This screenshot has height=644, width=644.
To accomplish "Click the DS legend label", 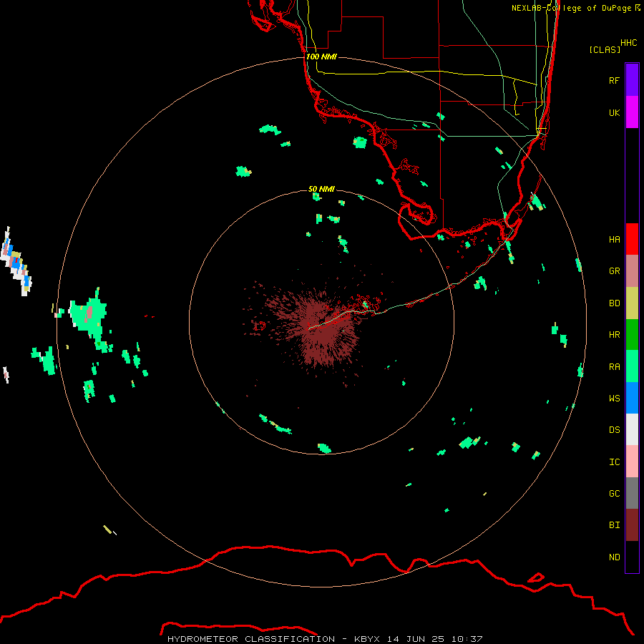I will [614, 429].
